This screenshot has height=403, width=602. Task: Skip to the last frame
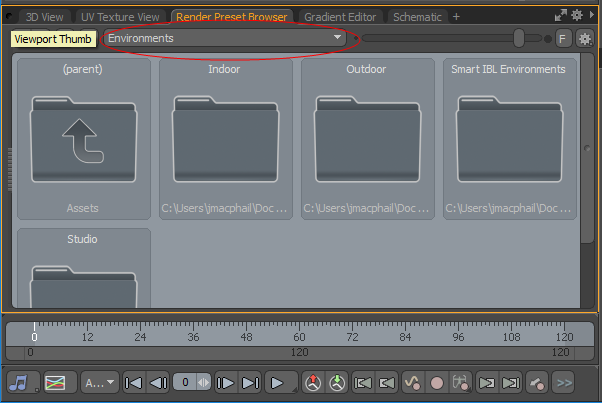(x=251, y=382)
